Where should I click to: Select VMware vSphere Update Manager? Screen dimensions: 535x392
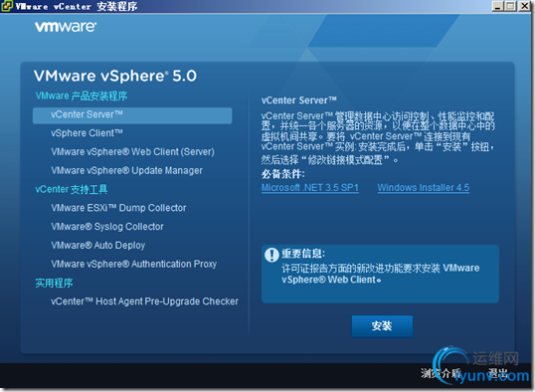pyautogui.click(x=126, y=170)
